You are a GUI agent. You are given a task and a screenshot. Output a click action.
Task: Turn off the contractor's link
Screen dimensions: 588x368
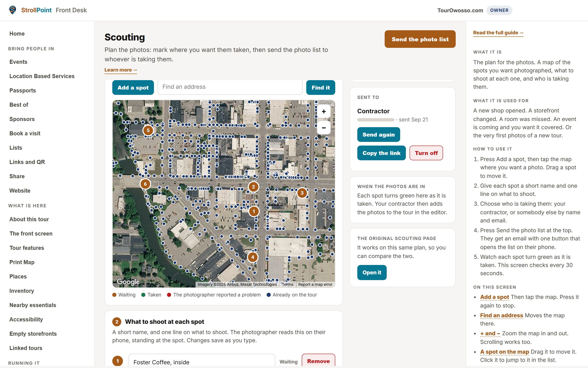426,153
